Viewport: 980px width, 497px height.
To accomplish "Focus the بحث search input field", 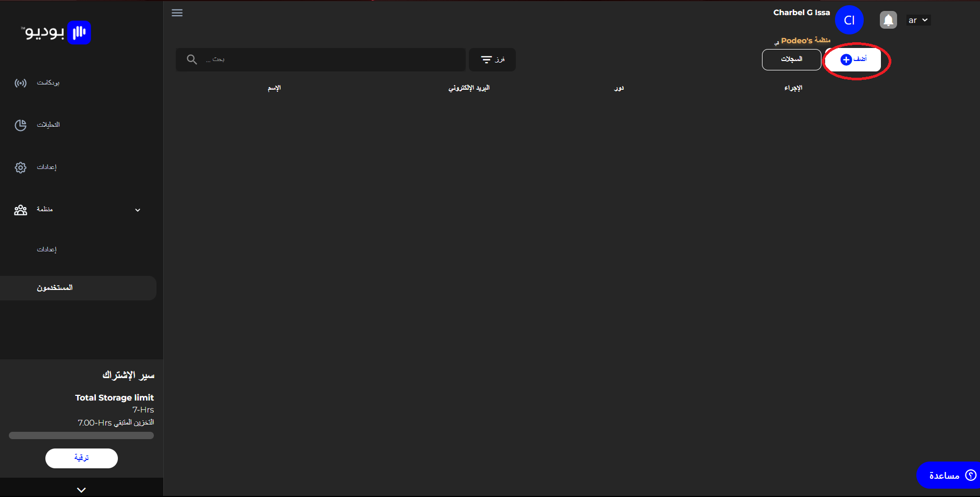I will [321, 59].
